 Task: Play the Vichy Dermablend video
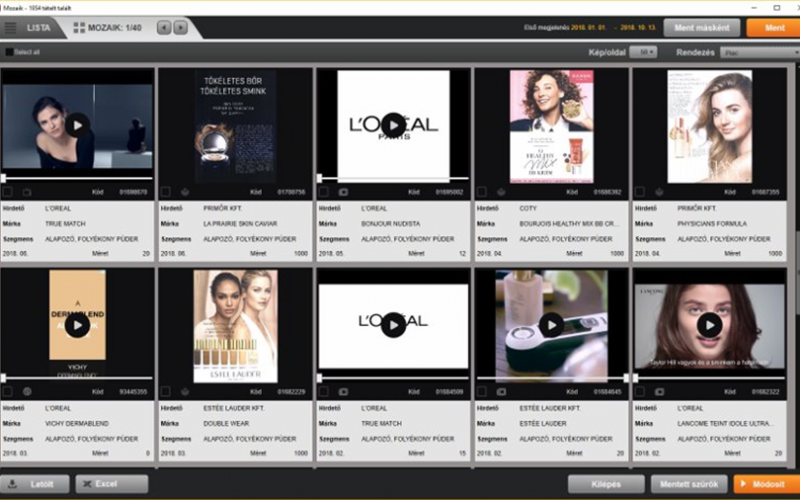[78, 325]
